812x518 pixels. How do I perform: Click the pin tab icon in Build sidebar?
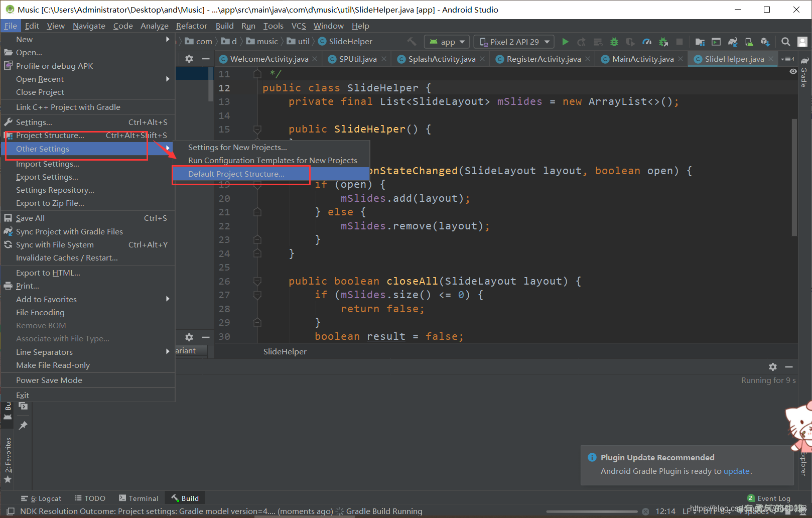tap(23, 426)
